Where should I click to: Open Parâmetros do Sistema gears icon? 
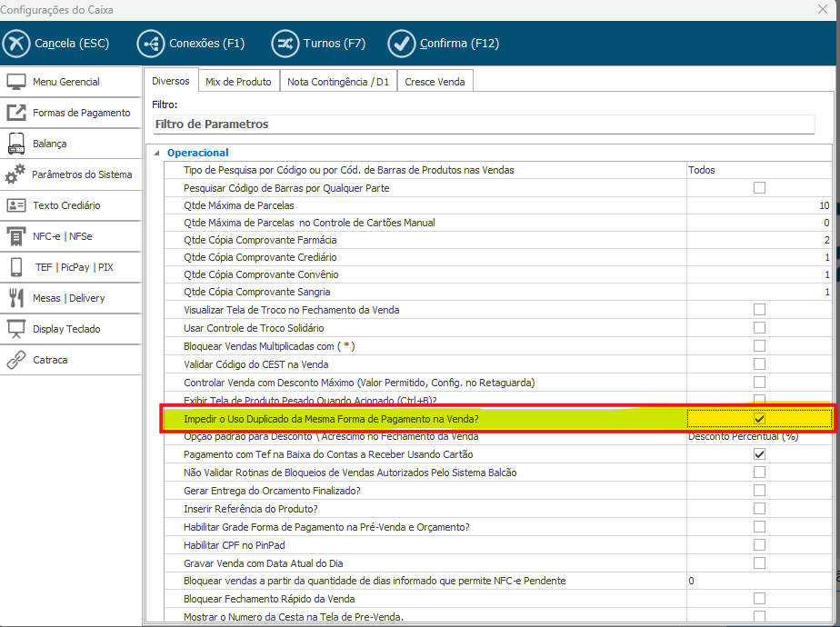pos(16,174)
